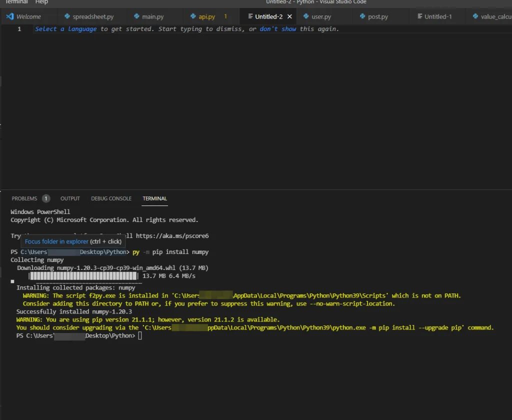
Task: Open the api.py tab
Action: 206,16
